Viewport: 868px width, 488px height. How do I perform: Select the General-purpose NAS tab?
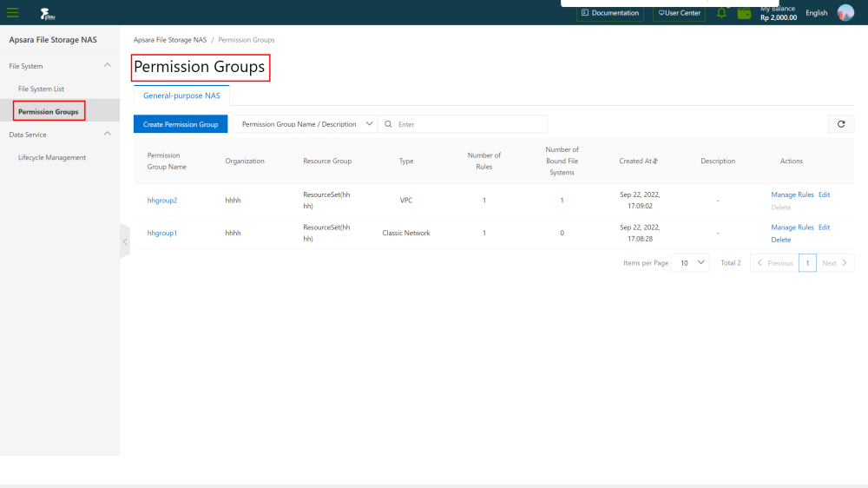pyautogui.click(x=181, y=96)
